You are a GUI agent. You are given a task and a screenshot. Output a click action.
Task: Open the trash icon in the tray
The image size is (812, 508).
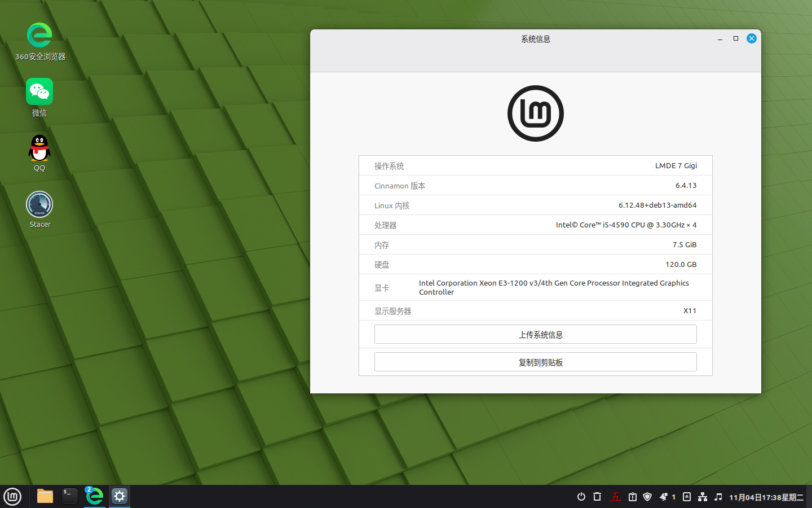[597, 497]
